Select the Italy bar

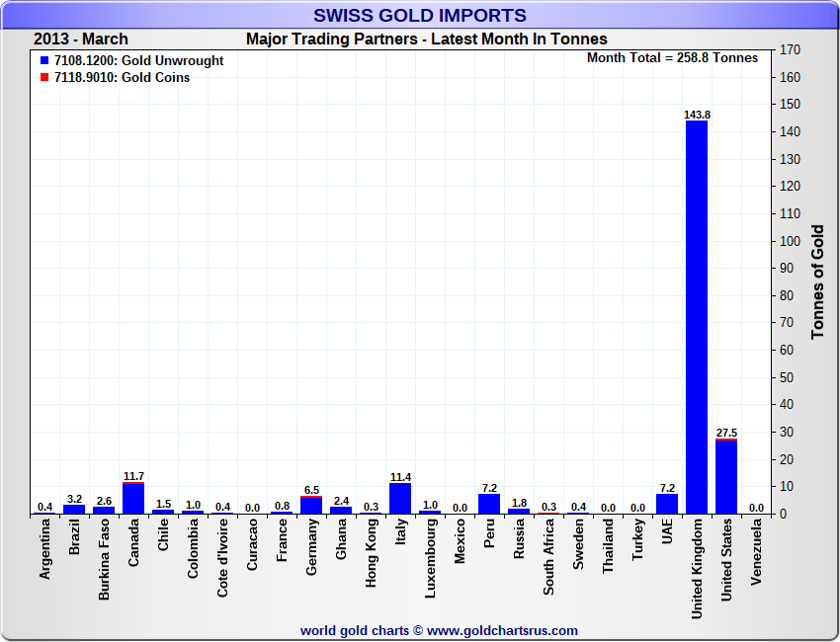(x=400, y=498)
